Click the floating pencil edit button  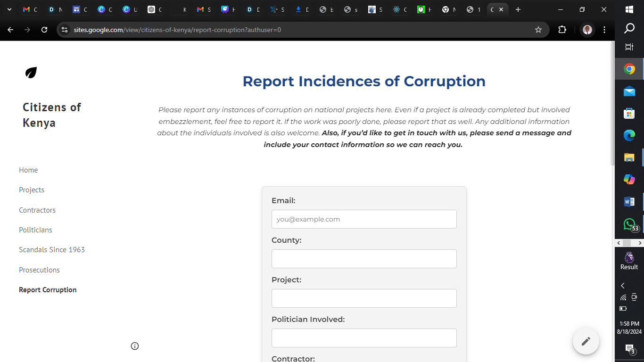[586, 341]
